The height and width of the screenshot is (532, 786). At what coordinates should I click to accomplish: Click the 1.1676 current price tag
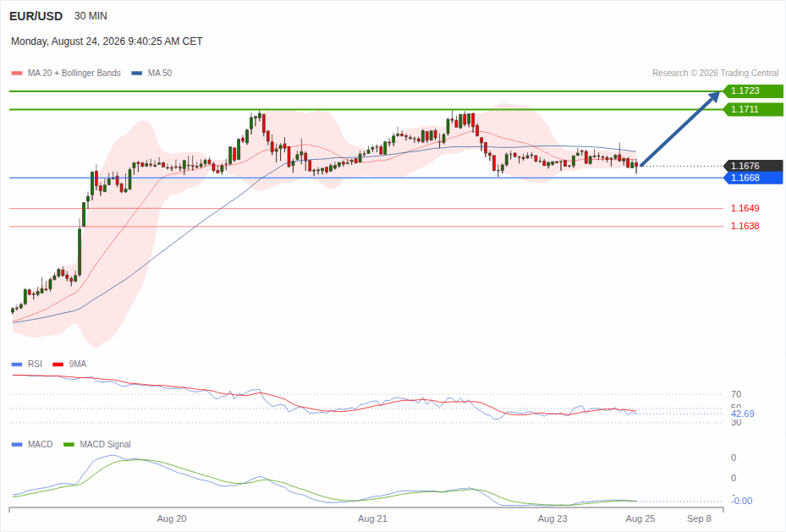pos(753,166)
